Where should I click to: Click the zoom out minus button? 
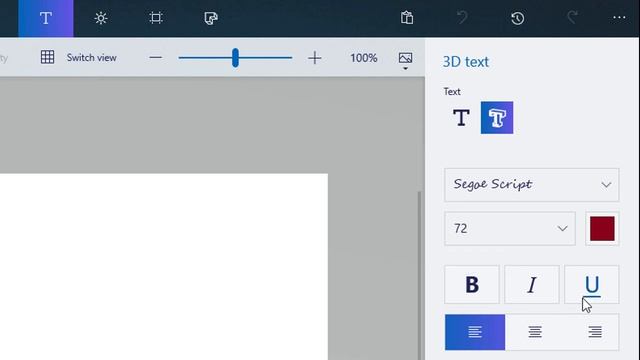coord(156,58)
